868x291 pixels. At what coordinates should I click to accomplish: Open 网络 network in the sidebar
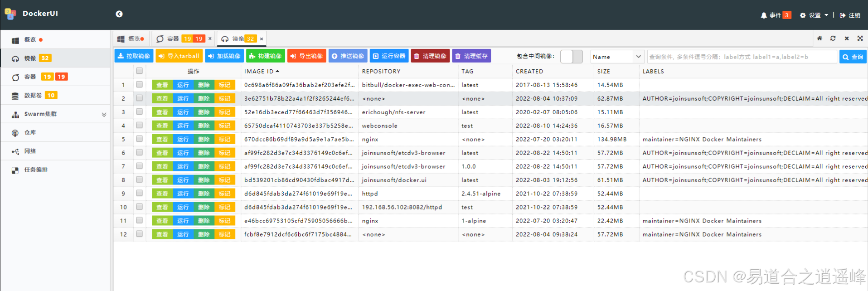(30, 151)
